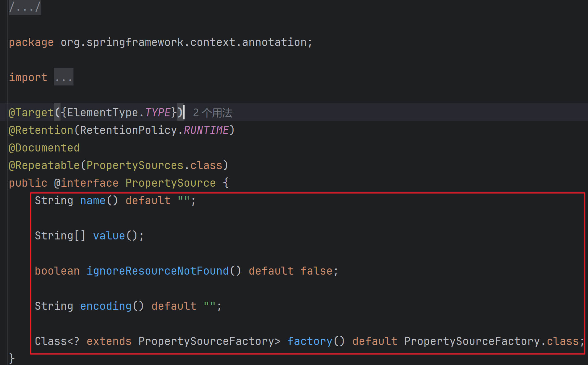
Task: Click the @Repeatable annotation
Action: (44, 165)
